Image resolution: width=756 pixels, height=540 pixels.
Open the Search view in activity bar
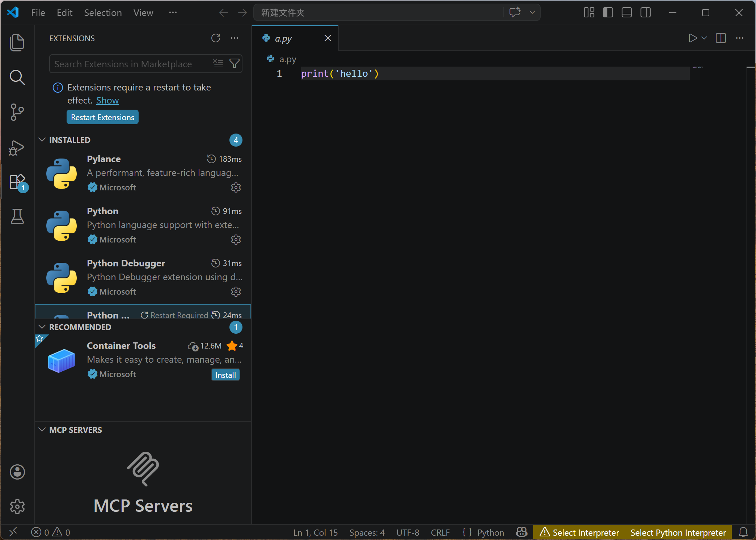[x=17, y=77]
